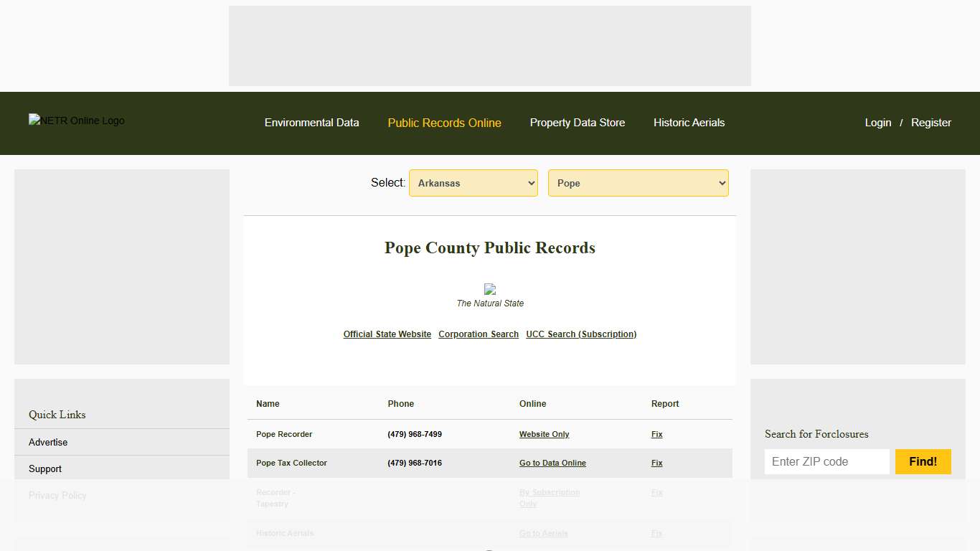Viewport: 980px width, 551px height.
Task: Click the Find! button for foreclosures
Action: tap(923, 461)
